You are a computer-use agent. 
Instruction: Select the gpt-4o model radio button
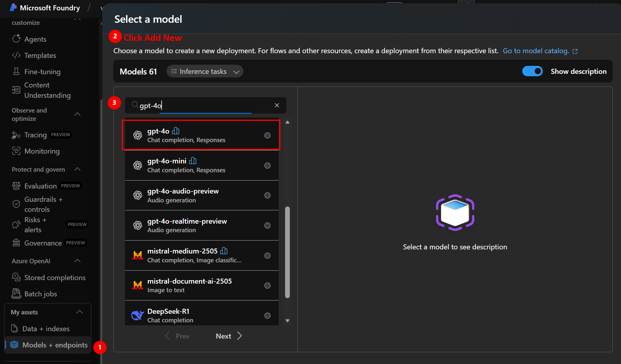[x=267, y=135]
